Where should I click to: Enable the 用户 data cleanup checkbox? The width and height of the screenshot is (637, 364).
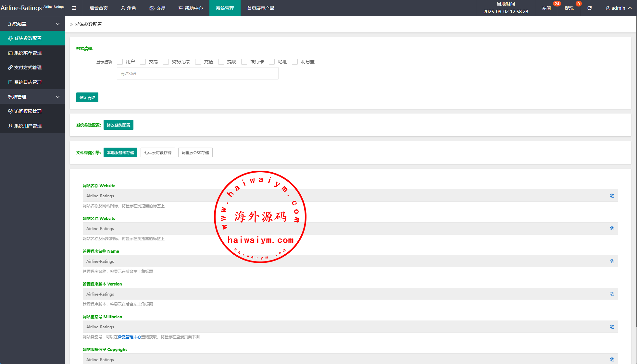120,62
